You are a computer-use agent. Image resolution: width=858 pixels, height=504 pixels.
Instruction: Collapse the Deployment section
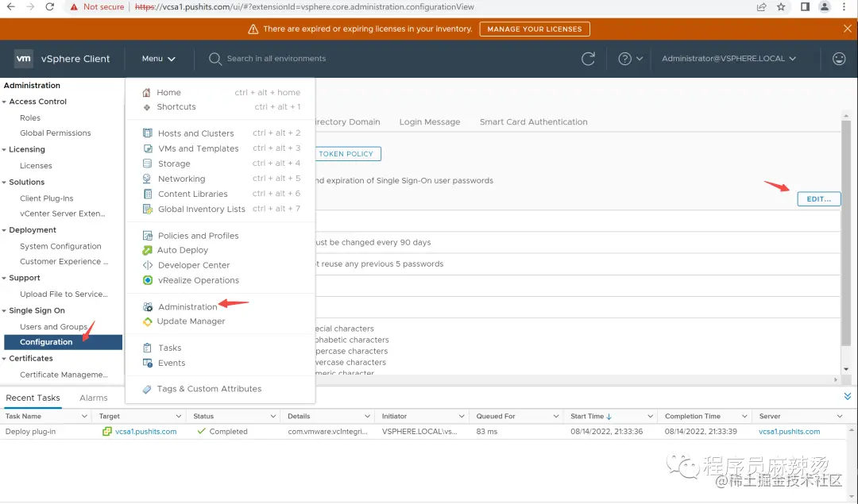coord(5,230)
